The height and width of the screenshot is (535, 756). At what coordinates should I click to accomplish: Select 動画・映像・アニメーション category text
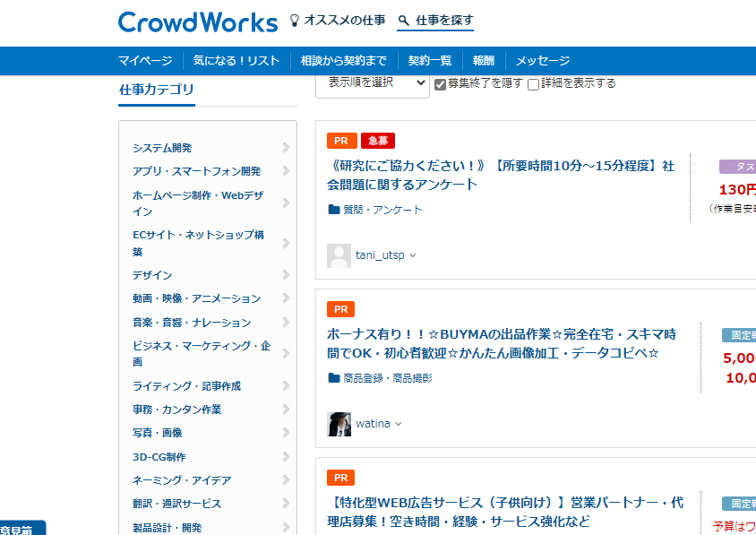(197, 298)
